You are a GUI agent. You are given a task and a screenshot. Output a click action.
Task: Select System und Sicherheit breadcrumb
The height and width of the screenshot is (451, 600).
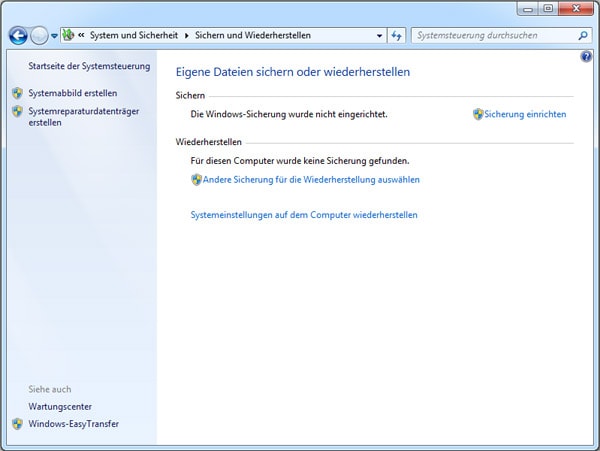point(134,35)
